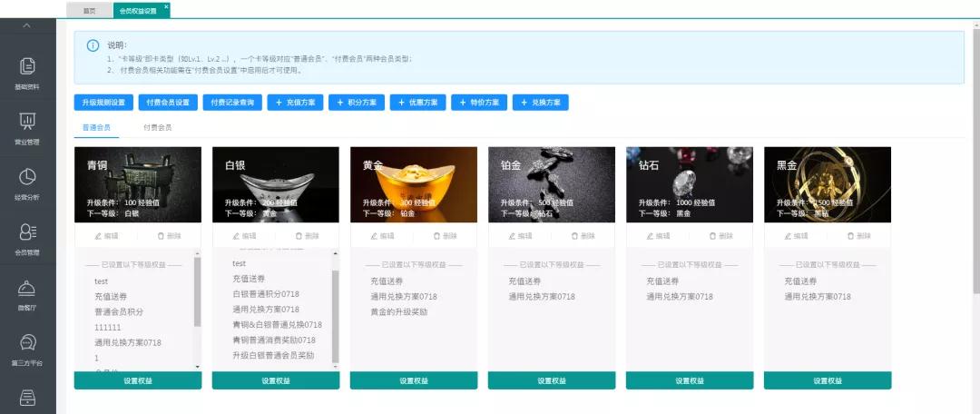Edit the 青铜 membership card
Viewport: 980px width, 414px height.
click(106, 235)
